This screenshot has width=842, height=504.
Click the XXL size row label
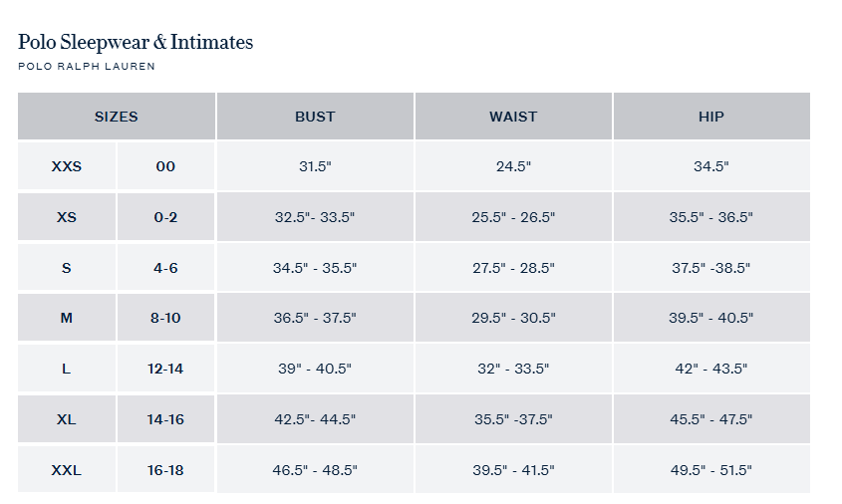click(67, 470)
